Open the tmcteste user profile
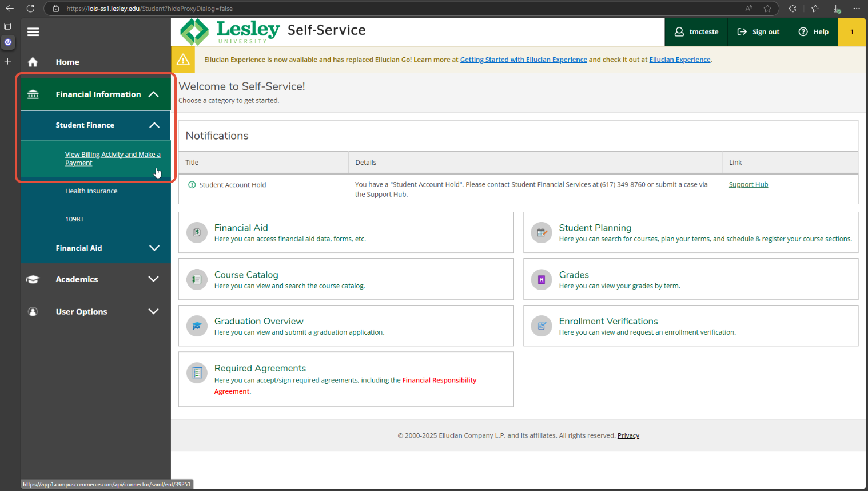868x491 pixels. [x=696, y=32]
